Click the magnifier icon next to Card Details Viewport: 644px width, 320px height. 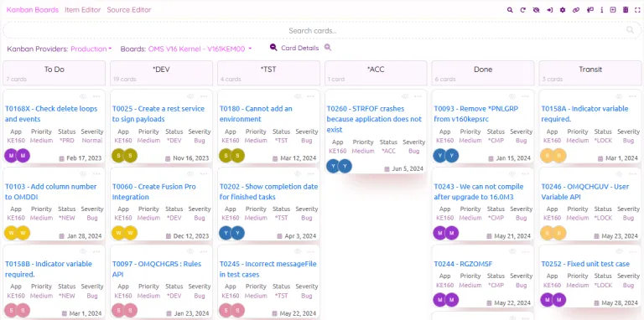point(327,47)
